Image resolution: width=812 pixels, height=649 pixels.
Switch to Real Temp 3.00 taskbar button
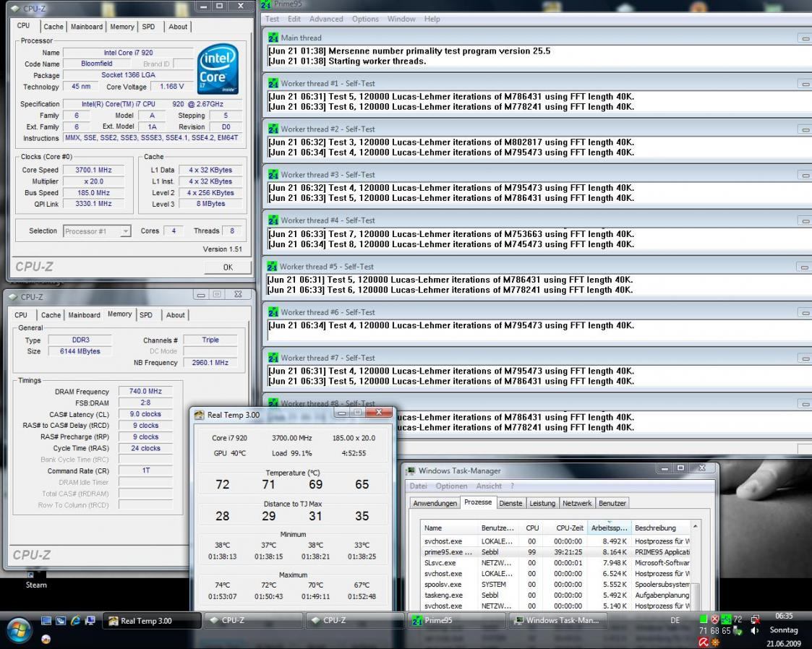coord(152,621)
